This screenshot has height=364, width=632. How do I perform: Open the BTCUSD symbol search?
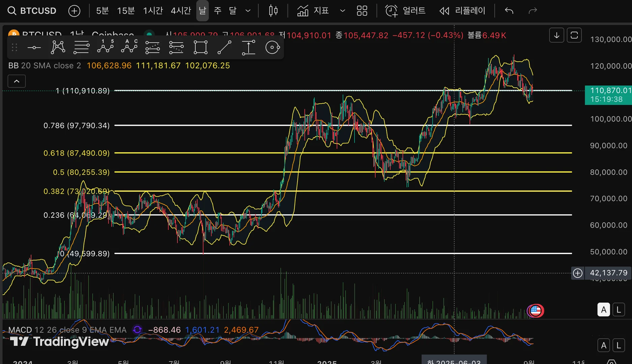click(x=32, y=11)
